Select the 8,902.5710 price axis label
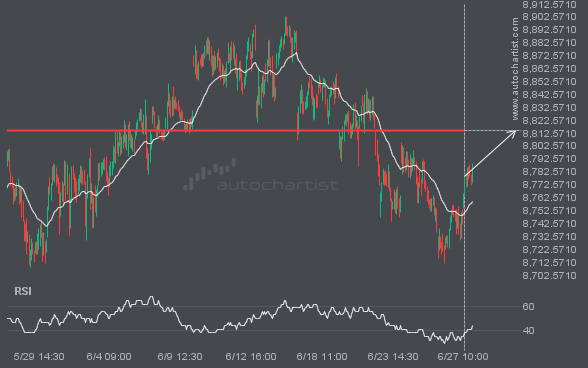This screenshot has width=588, height=368. 549,17
